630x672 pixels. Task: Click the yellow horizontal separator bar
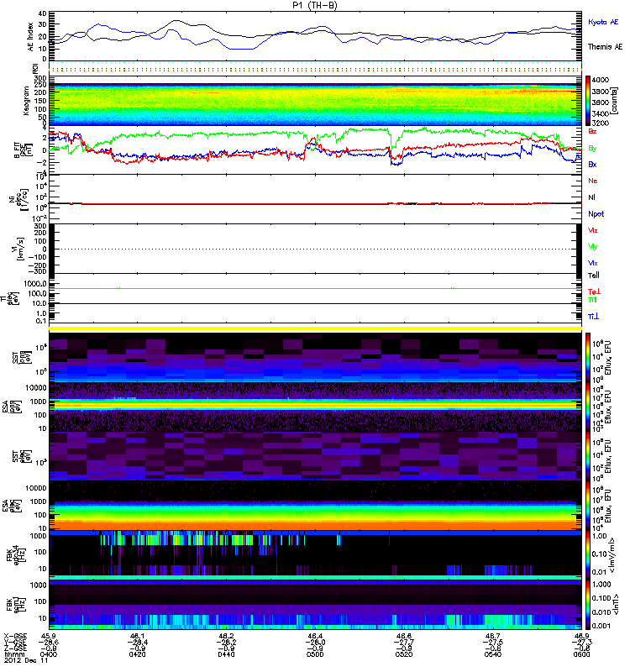coord(315,328)
